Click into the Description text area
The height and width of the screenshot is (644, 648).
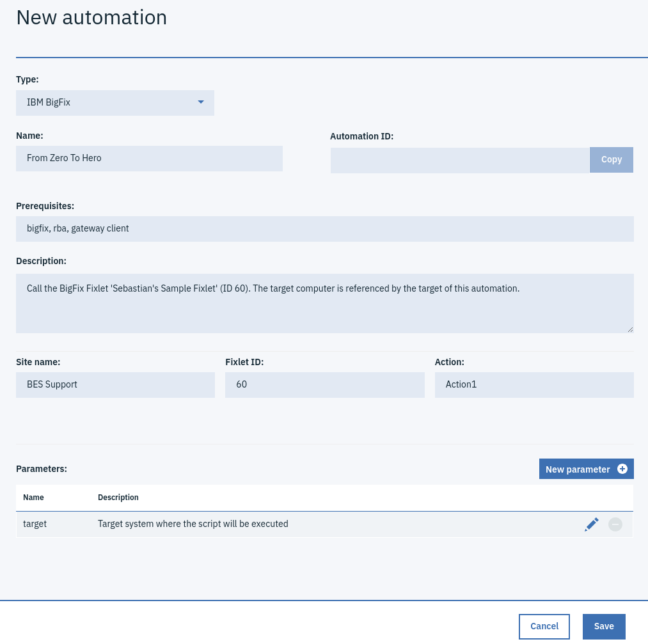point(325,303)
